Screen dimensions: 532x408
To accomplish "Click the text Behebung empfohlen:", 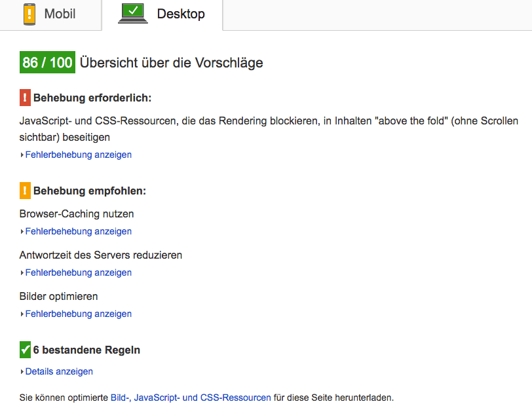I will (90, 191).
